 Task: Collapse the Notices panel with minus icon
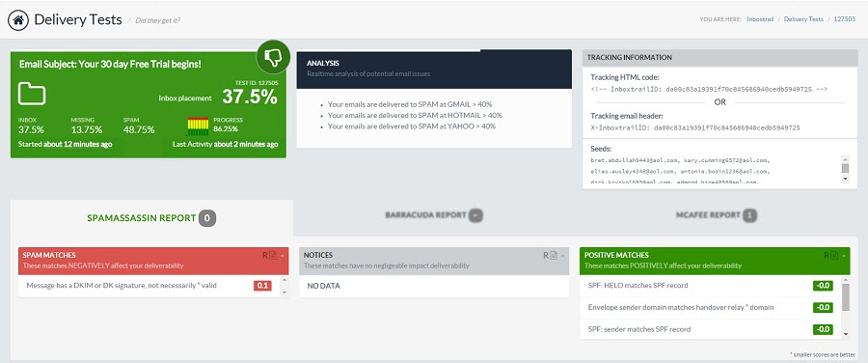[x=562, y=256]
